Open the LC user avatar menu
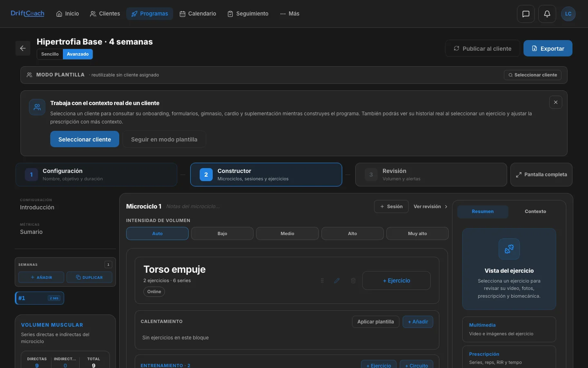588x368 pixels. [568, 14]
